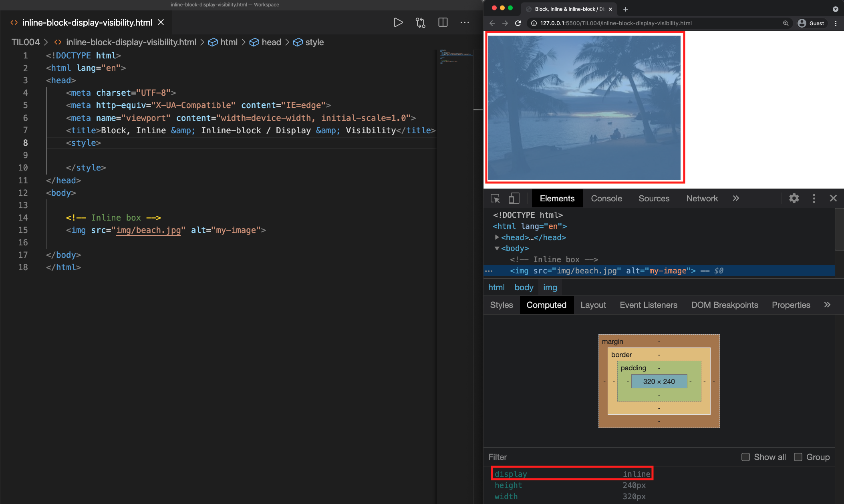Click the img/beach.jpg link in Elements panel

pyautogui.click(x=586, y=271)
